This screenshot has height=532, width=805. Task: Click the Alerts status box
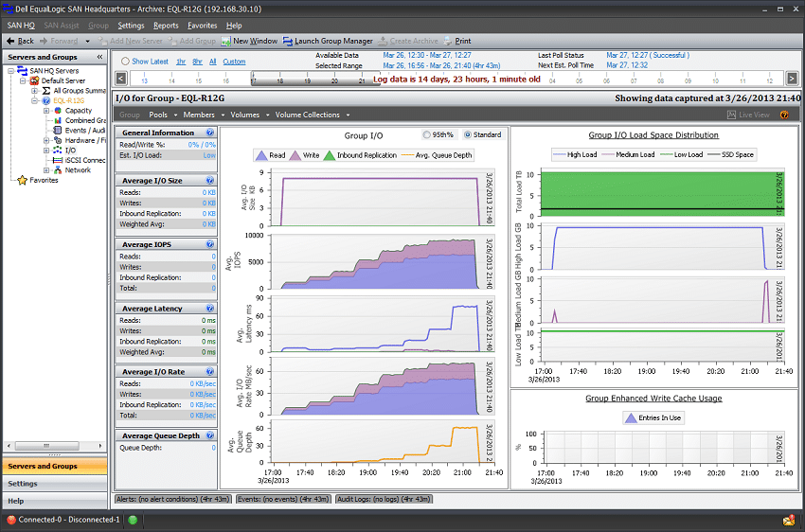point(172,499)
